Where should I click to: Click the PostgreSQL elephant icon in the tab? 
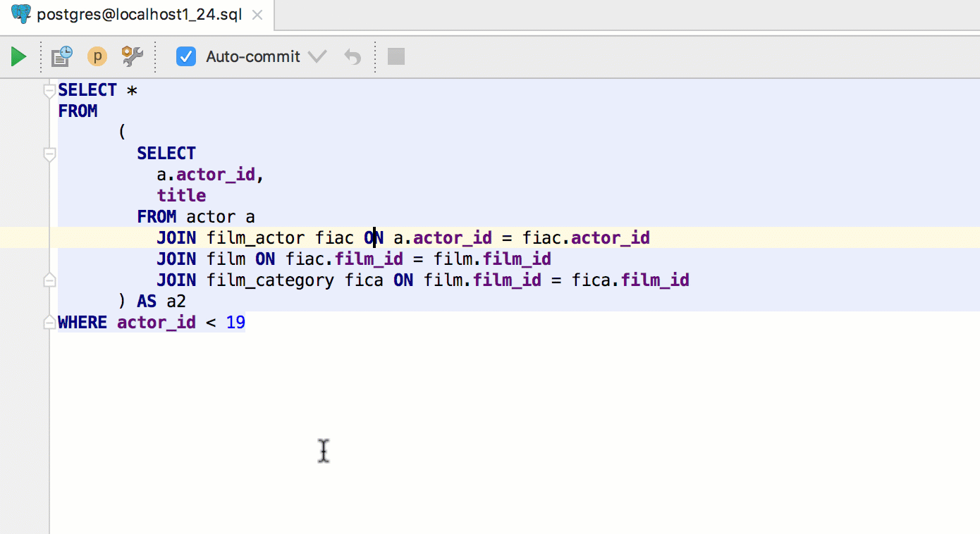(22, 13)
